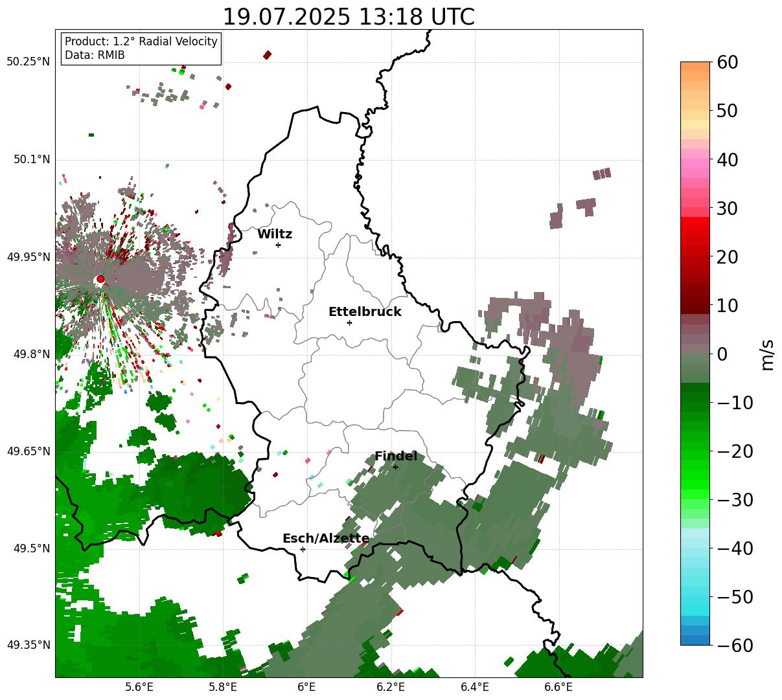Click the 6°E longitude label

pos(306,687)
